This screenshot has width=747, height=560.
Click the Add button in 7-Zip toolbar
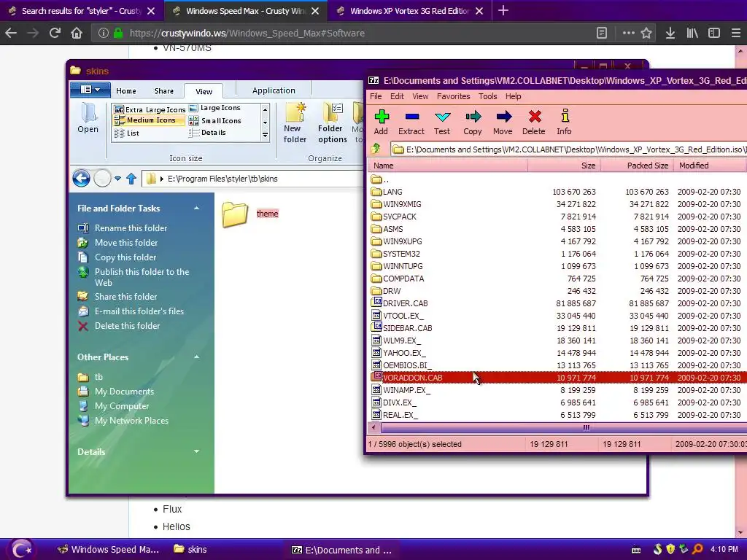381,122
